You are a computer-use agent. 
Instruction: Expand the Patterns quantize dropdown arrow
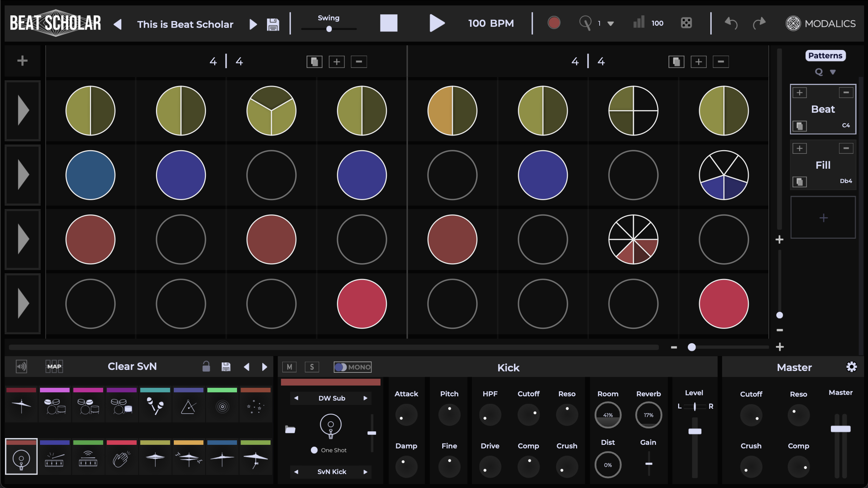(833, 72)
